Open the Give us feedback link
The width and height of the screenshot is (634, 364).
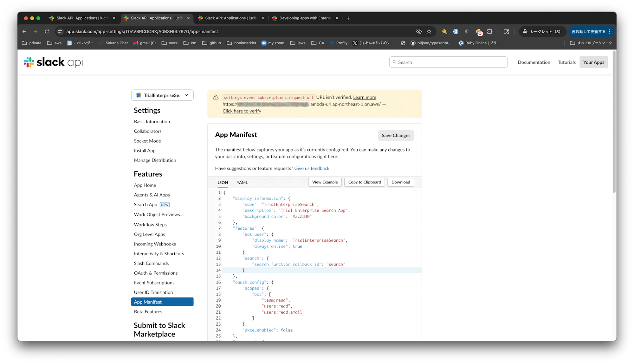click(x=312, y=168)
